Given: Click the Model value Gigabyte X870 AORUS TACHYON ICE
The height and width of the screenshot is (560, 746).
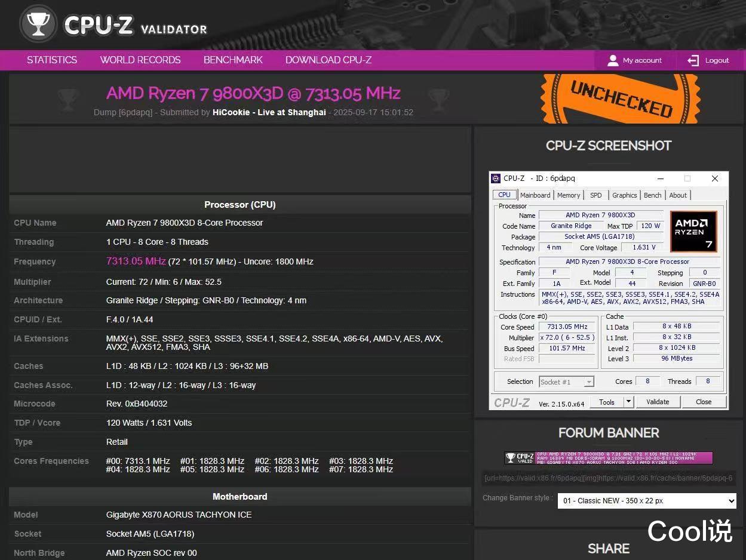Looking at the screenshot, I should coord(179,515).
